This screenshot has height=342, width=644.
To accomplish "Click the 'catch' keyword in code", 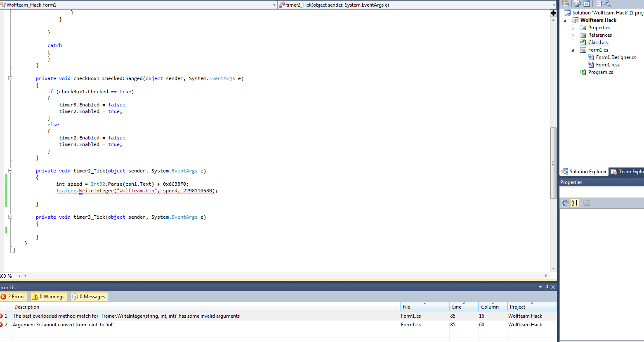I will (x=54, y=45).
